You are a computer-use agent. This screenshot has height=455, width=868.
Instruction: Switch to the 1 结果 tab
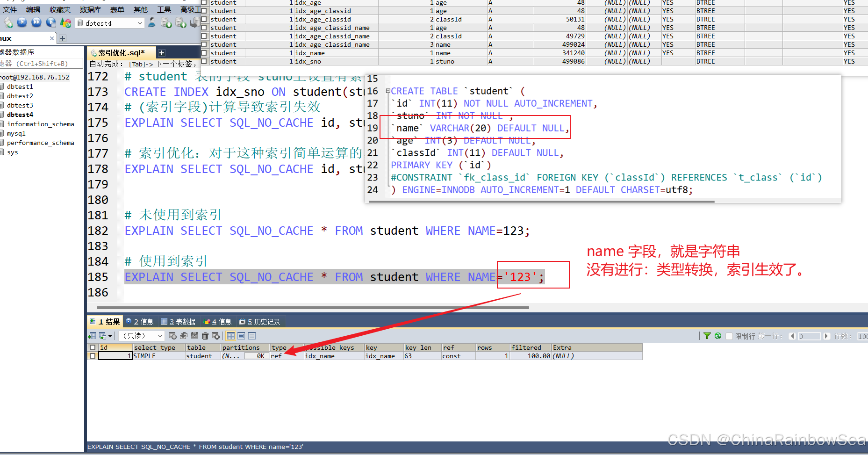pyautogui.click(x=105, y=322)
